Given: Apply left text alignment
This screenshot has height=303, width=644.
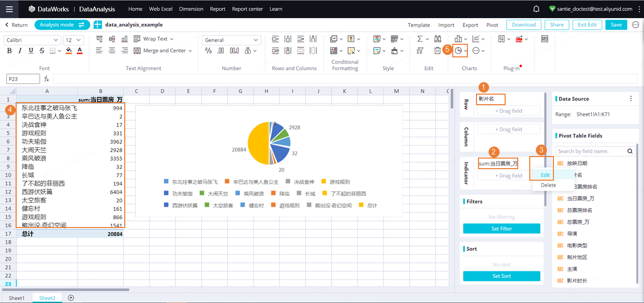Looking at the screenshot, I should (99, 50).
